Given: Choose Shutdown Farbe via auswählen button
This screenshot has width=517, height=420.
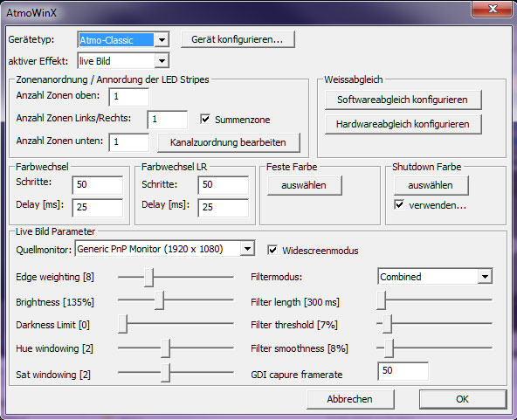Looking at the screenshot, I should point(431,185).
